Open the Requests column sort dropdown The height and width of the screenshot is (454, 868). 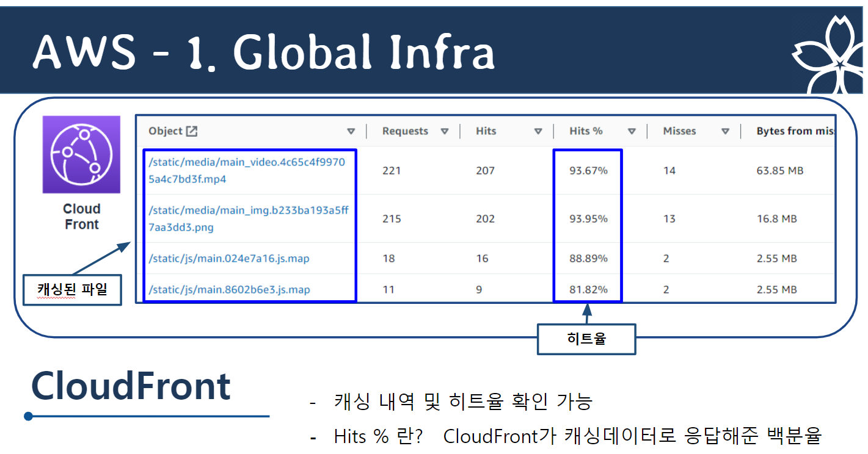445,131
